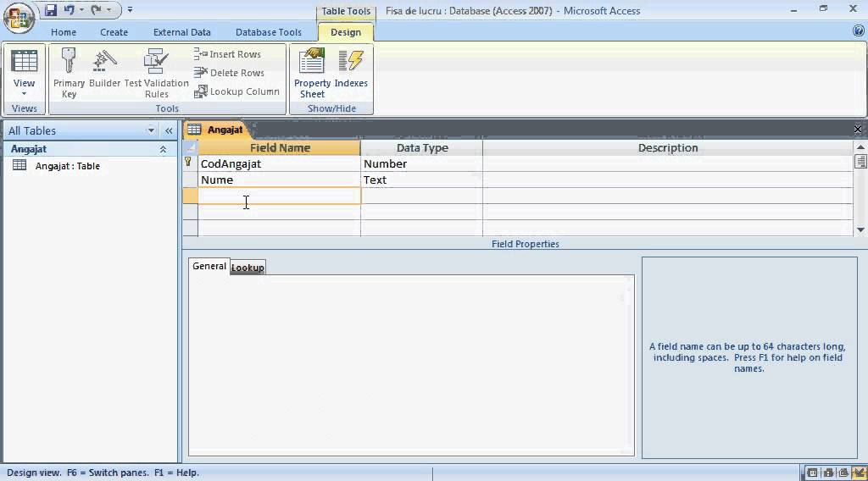Image resolution: width=868 pixels, height=481 pixels.
Task: Click the Nume field name cell
Action: pos(279,180)
